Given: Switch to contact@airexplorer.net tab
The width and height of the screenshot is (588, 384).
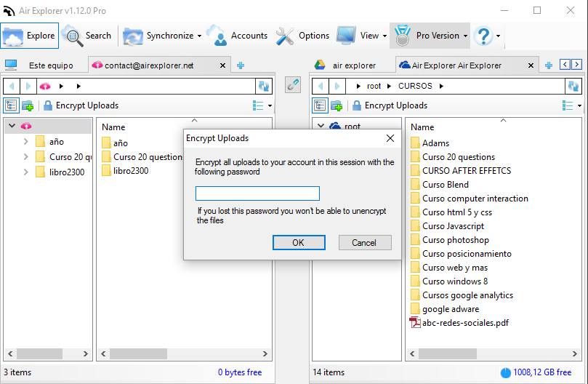Looking at the screenshot, I should pos(149,65).
